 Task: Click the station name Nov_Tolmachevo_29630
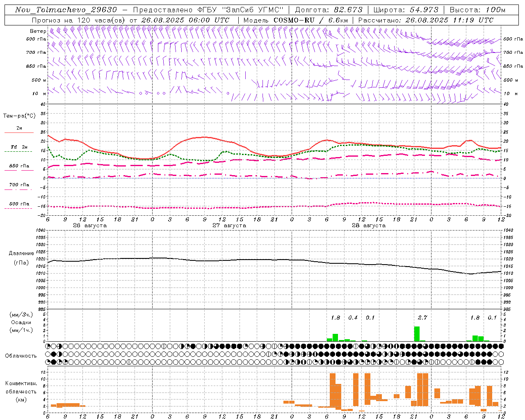[x=66, y=10]
